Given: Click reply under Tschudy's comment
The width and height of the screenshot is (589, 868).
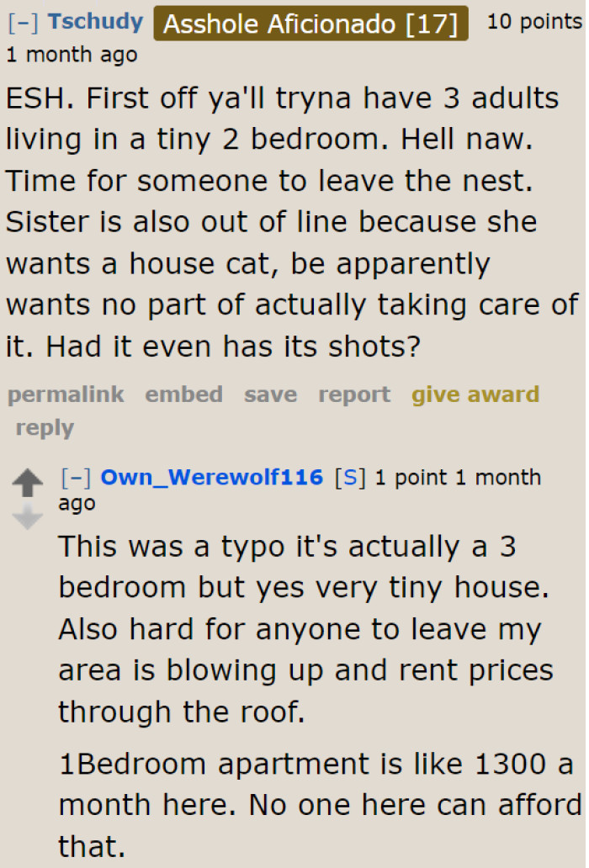Looking at the screenshot, I should click(45, 428).
